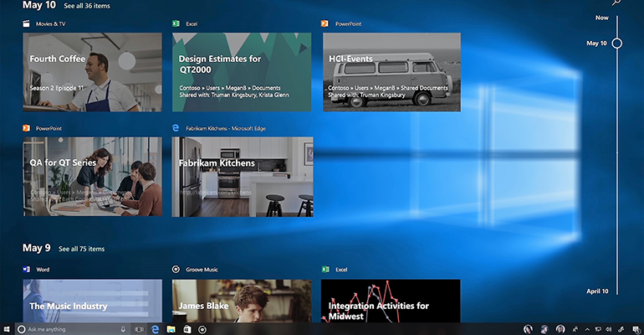644x335 pixels.
Task: Click the Groove Music app label
Action: point(202,270)
